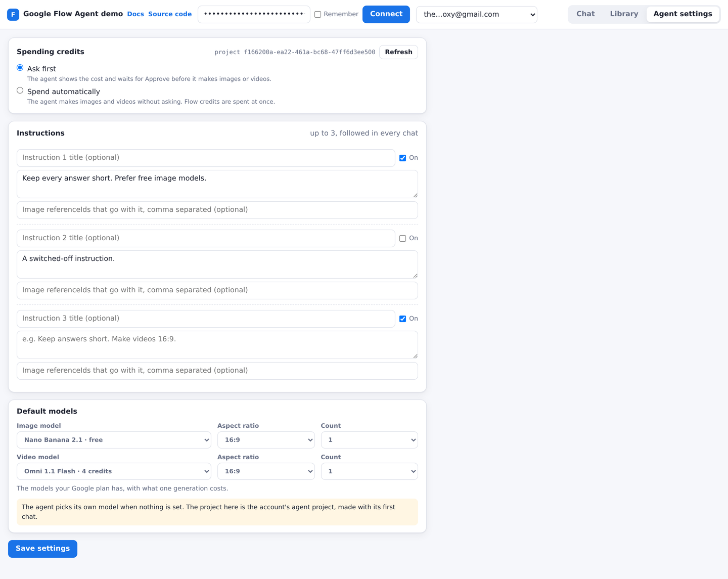Image resolution: width=728 pixels, height=579 pixels.
Task: Click the masked API key field
Action: [x=254, y=14]
